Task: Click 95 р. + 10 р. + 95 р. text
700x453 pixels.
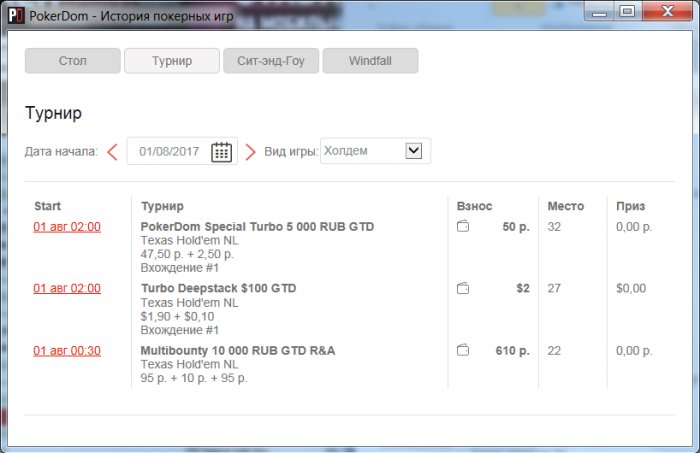Action: click(194, 378)
